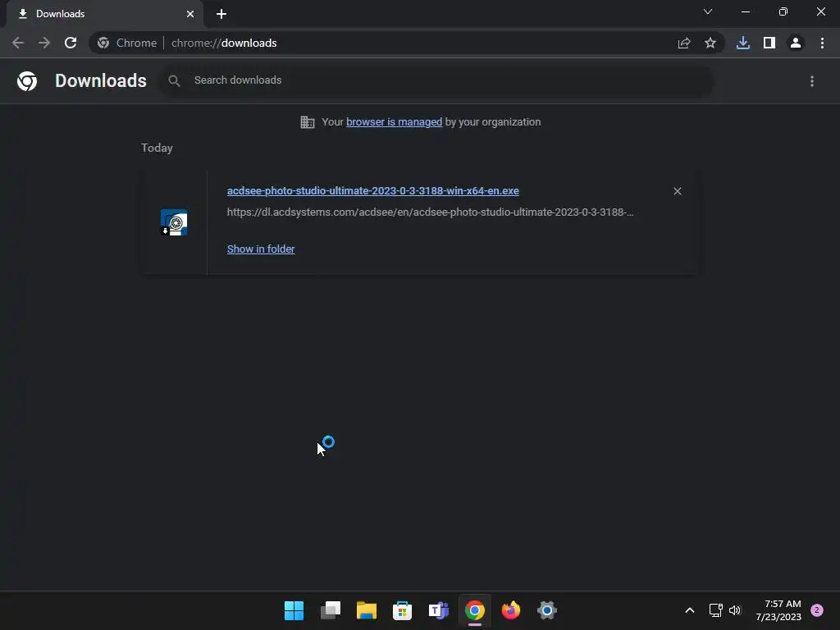Open the Downloads page more actions menu
Image resolution: width=840 pixels, height=630 pixels.
coord(812,81)
